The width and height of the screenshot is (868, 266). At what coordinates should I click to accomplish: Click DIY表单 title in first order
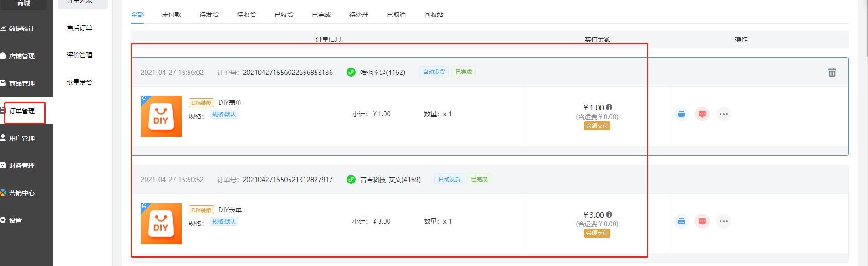tap(230, 103)
